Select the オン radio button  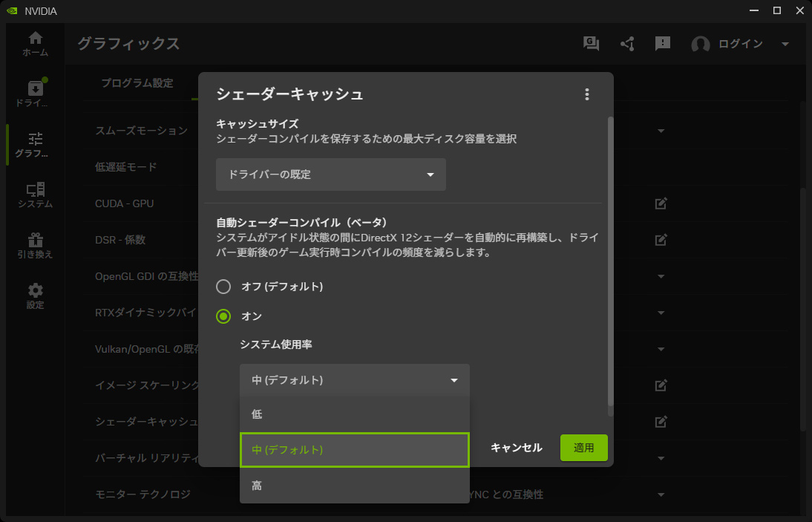[223, 316]
